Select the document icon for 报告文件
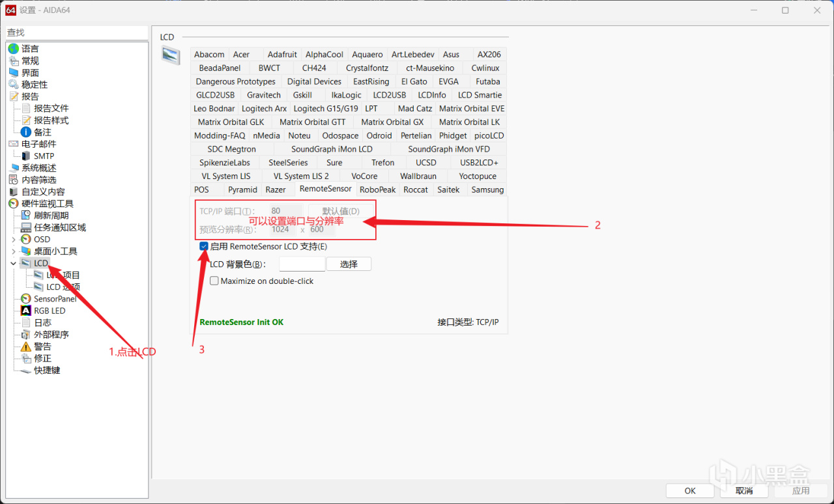This screenshot has height=504, width=834. coord(26,108)
